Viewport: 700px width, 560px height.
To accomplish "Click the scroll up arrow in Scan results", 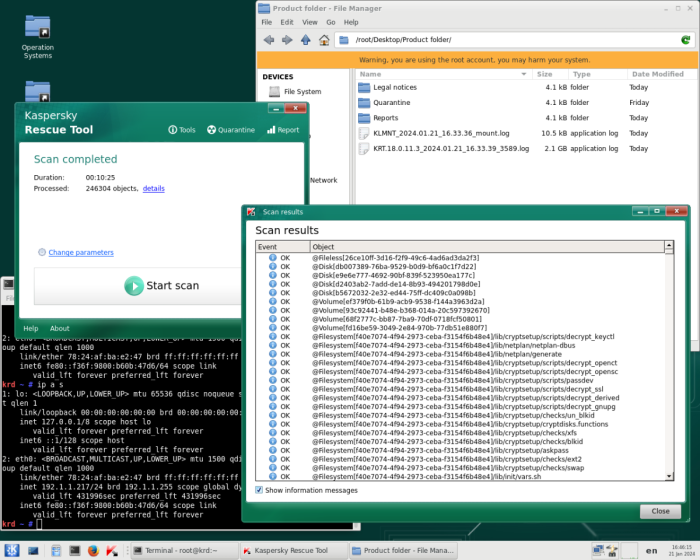I will click(x=669, y=245).
